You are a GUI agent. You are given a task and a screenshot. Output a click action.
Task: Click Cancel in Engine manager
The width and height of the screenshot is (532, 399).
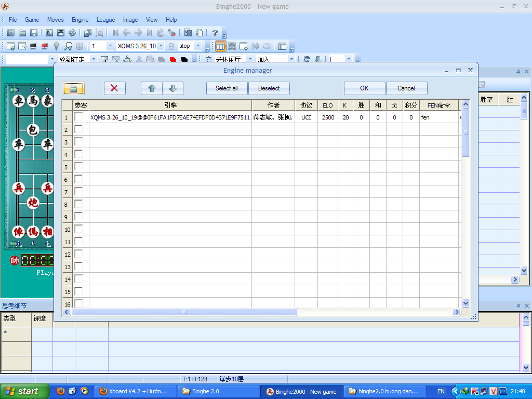coord(406,88)
